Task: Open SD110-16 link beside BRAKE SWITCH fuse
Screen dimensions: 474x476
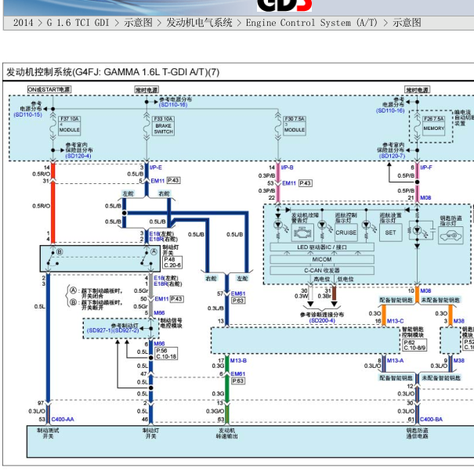Action: click(x=173, y=105)
